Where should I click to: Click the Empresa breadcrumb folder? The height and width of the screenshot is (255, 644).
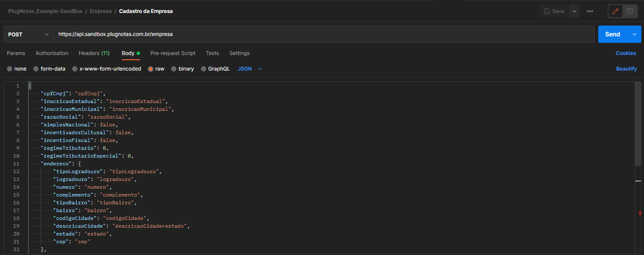coord(101,11)
